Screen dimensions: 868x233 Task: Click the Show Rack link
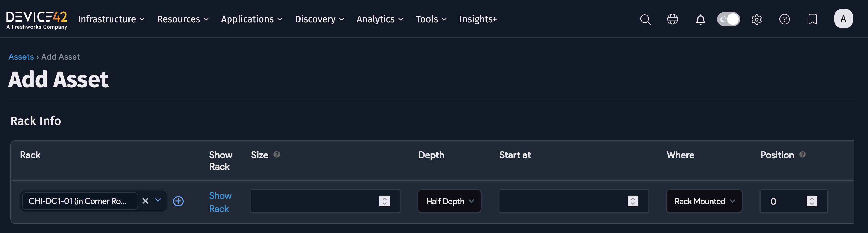(220, 202)
